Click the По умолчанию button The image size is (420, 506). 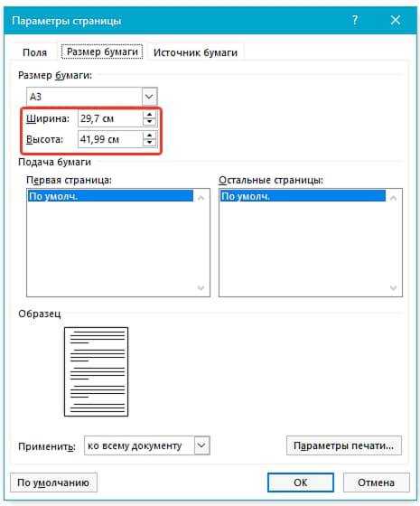[x=53, y=483]
